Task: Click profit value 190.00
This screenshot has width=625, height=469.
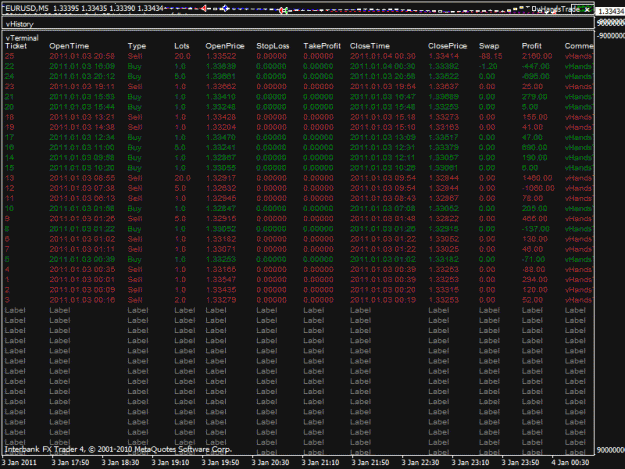Action: pos(535,158)
